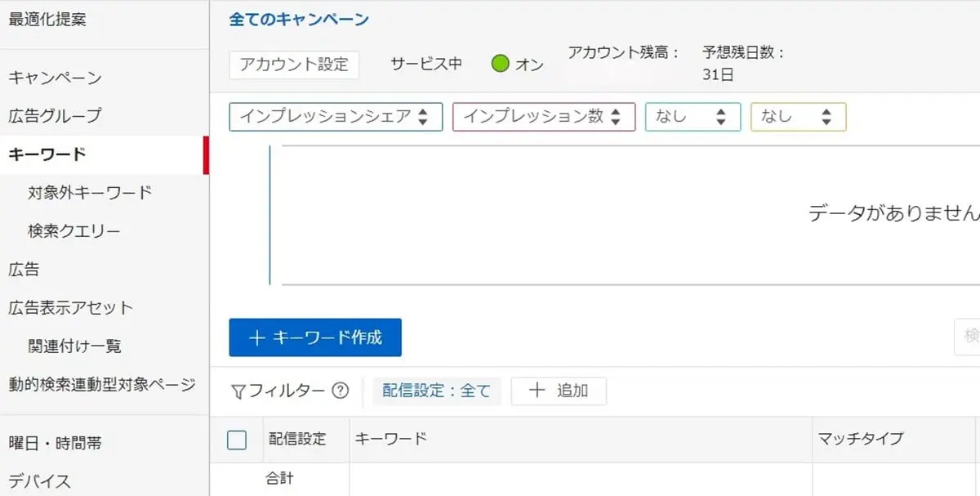Select 広告グループ in the left menu
Screen dimensions: 980x496
[55, 116]
